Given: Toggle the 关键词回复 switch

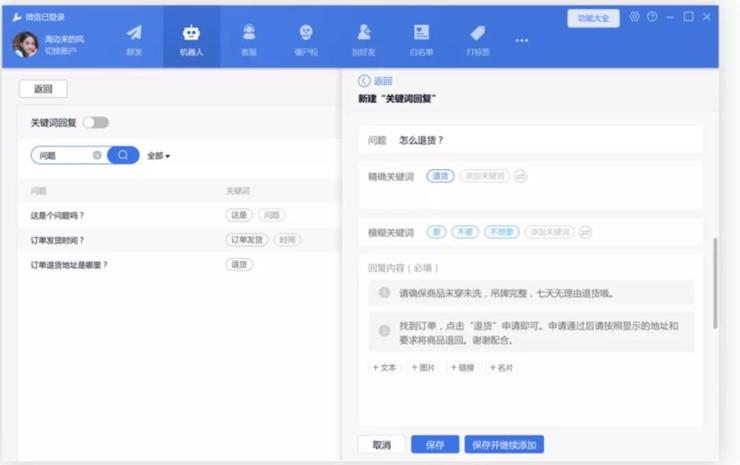Looking at the screenshot, I should [x=96, y=123].
